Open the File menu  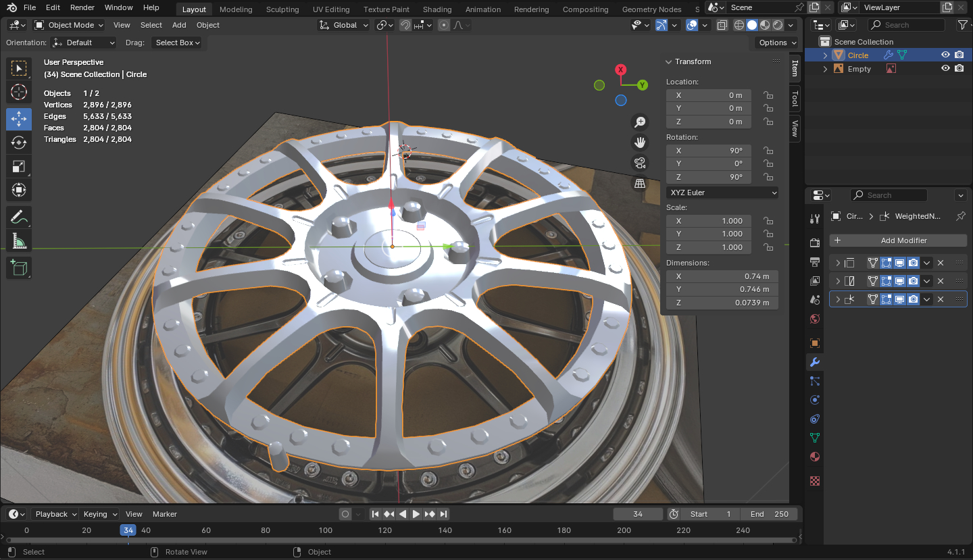(30, 7)
